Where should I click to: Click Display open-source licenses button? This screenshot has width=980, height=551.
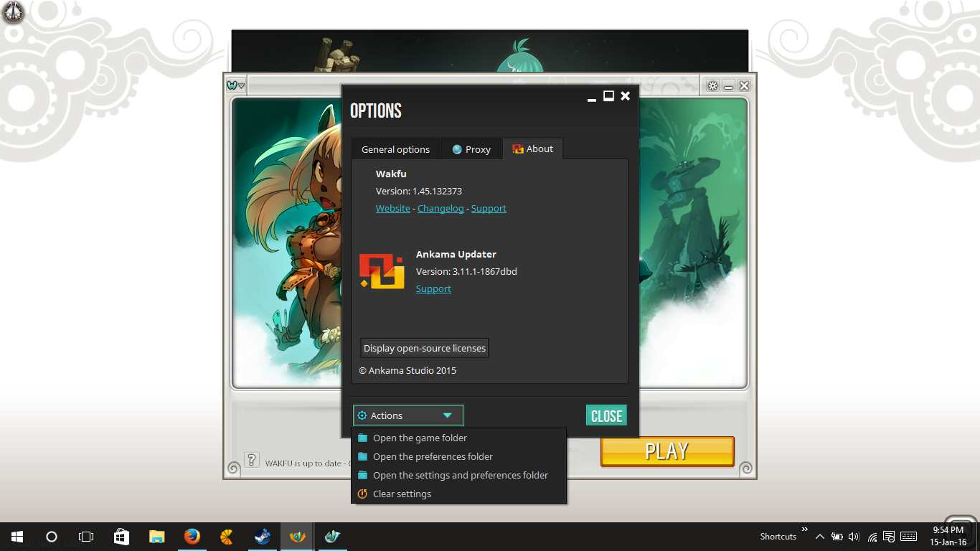425,348
